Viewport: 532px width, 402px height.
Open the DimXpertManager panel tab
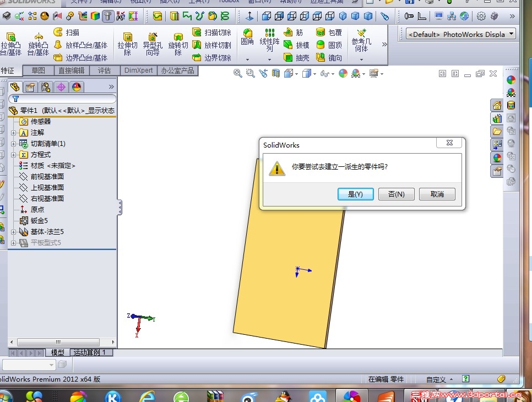[61, 87]
